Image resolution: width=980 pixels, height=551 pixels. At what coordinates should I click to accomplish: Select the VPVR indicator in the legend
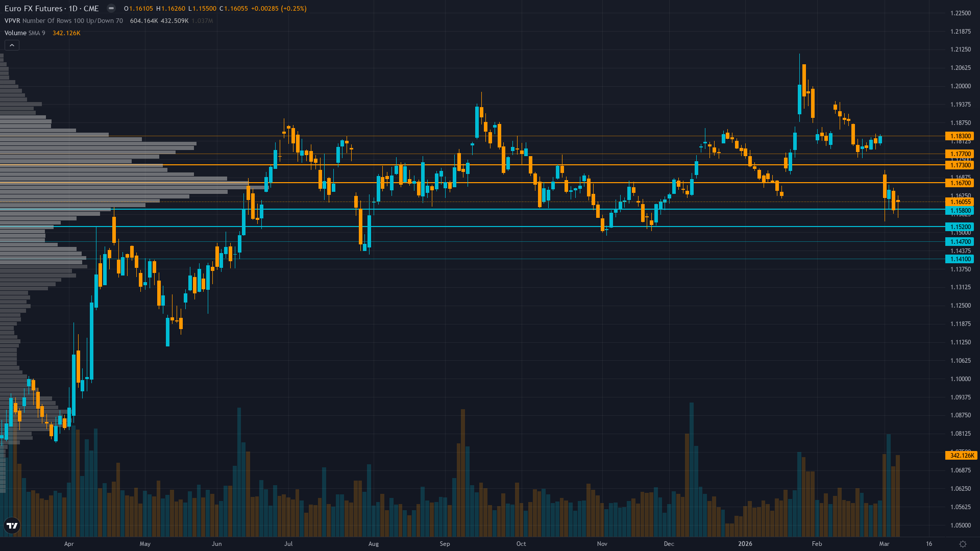click(13, 21)
